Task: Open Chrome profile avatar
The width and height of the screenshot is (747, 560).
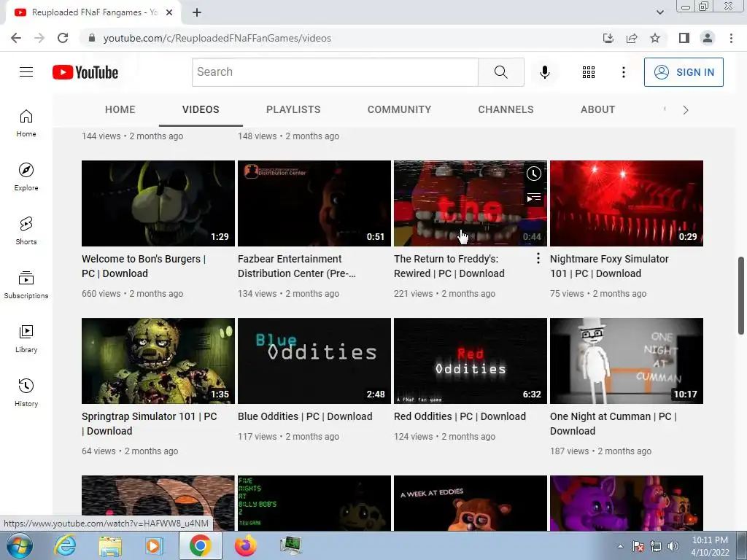Action: [708, 38]
